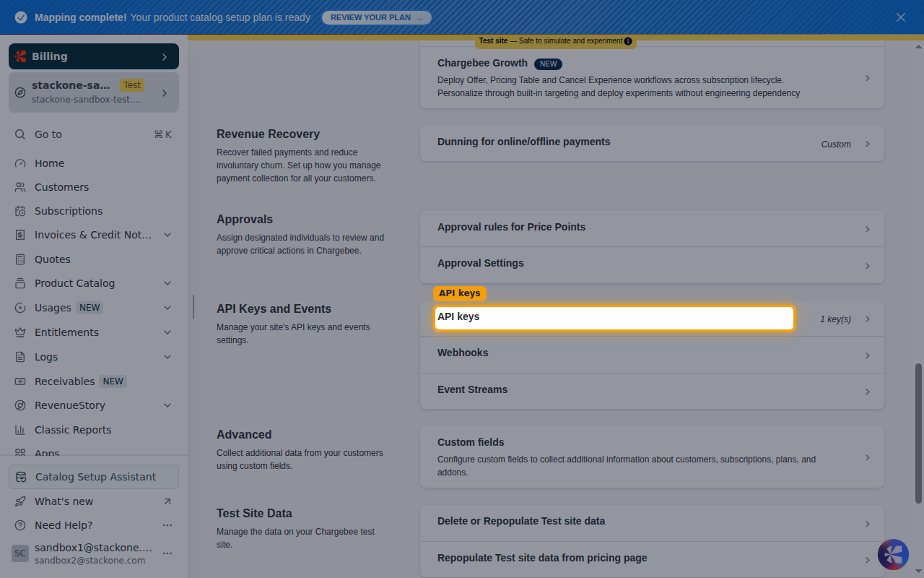Expand the Entitlements submenu chevron
The width and height of the screenshot is (924, 578).
(x=167, y=332)
